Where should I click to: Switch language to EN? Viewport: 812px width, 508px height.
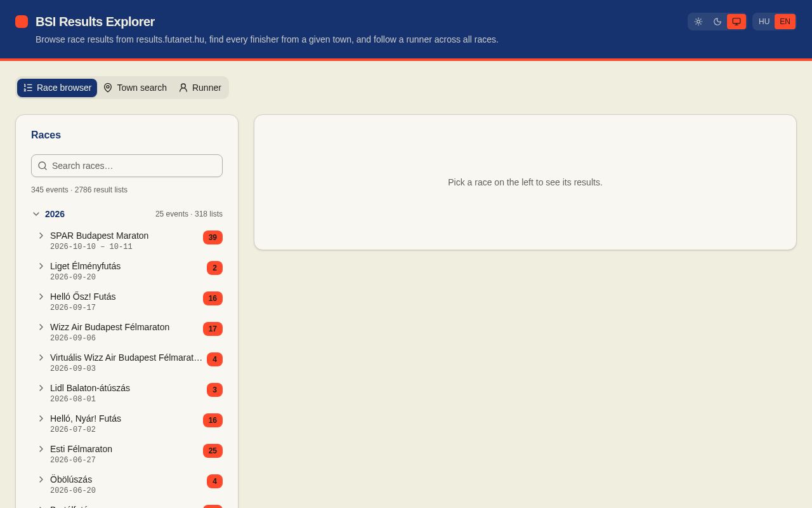pos(785,22)
